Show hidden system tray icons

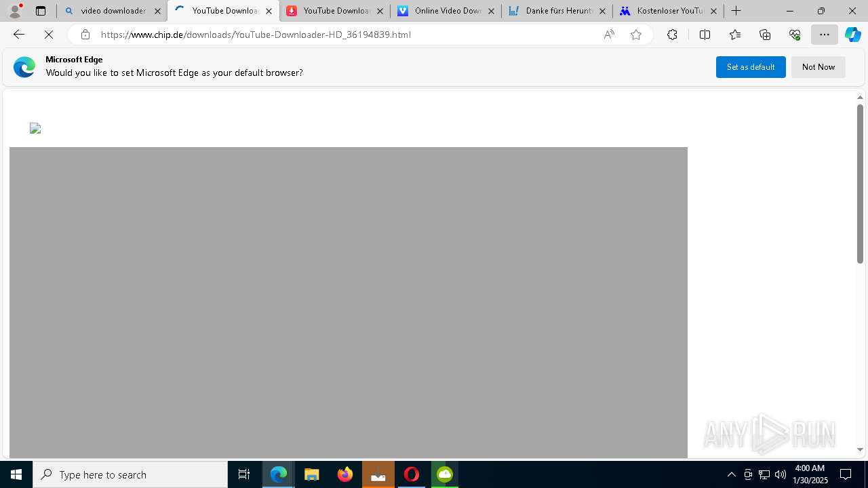(x=731, y=474)
